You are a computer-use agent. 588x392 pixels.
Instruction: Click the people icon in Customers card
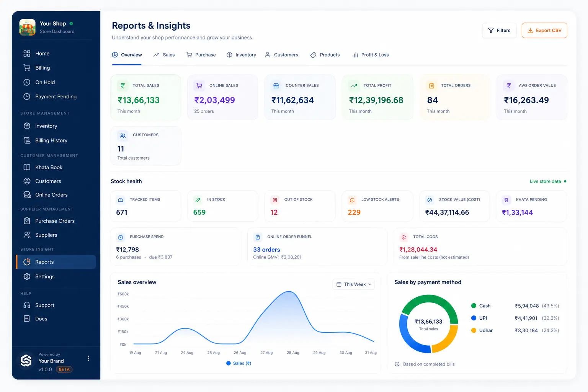tap(122, 135)
